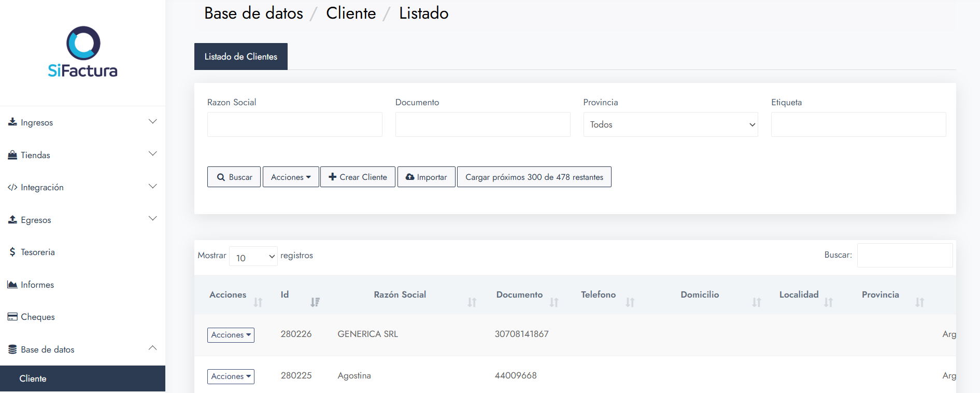Open the Provincia dropdown showing Todos

point(670,124)
